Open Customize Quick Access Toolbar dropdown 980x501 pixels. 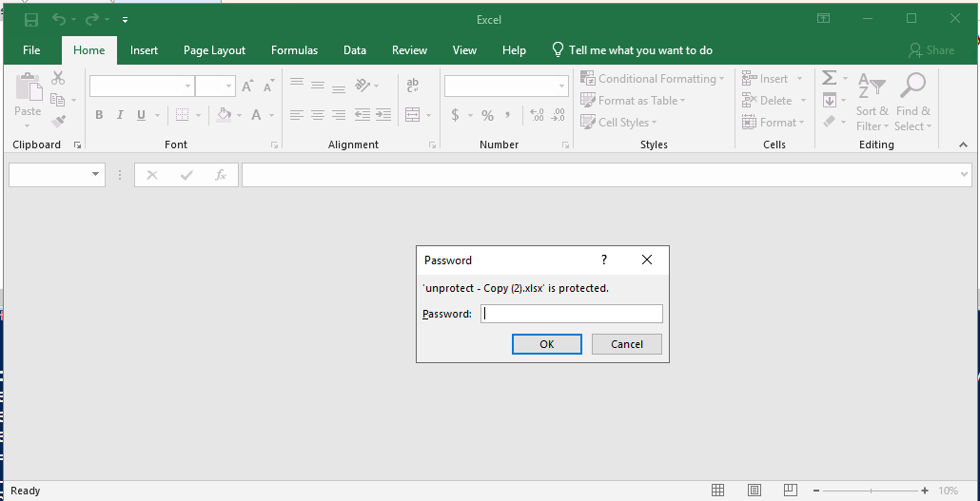pyautogui.click(x=125, y=20)
